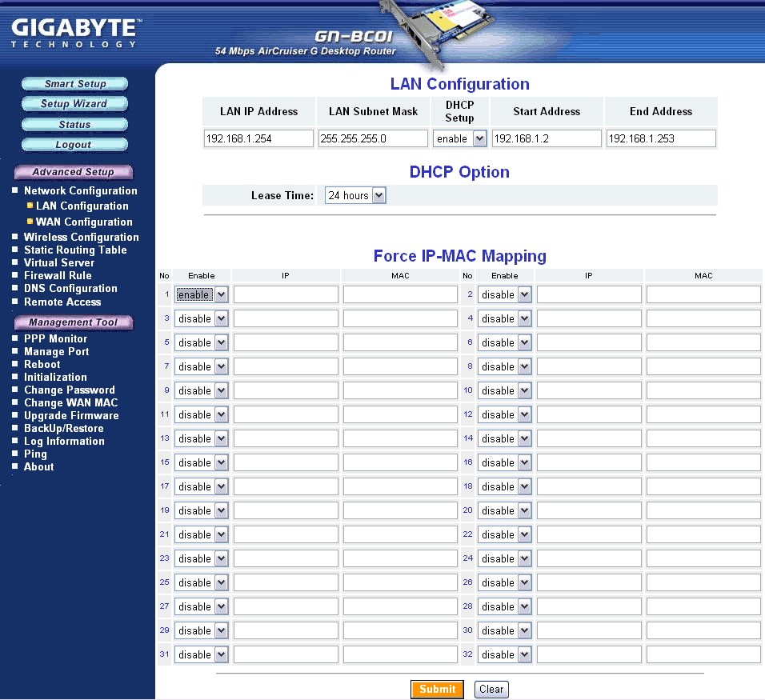Screen dimensions: 765x700
Task: Open Enable dropdown for mapping row 25
Action: (x=201, y=582)
